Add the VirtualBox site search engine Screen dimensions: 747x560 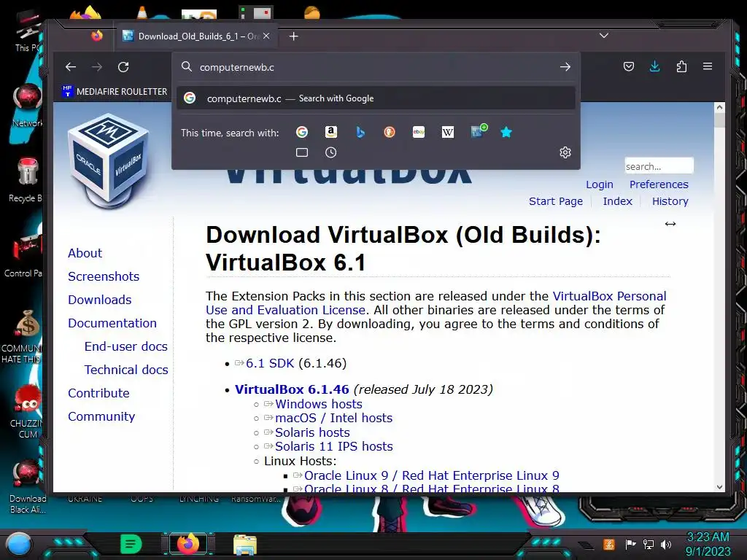[x=479, y=131]
